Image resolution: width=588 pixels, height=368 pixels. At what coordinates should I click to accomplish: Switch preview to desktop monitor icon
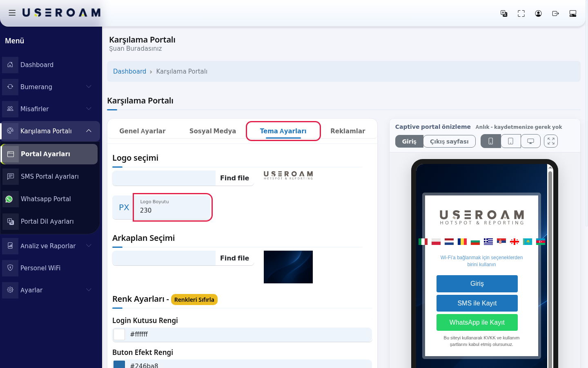click(530, 141)
